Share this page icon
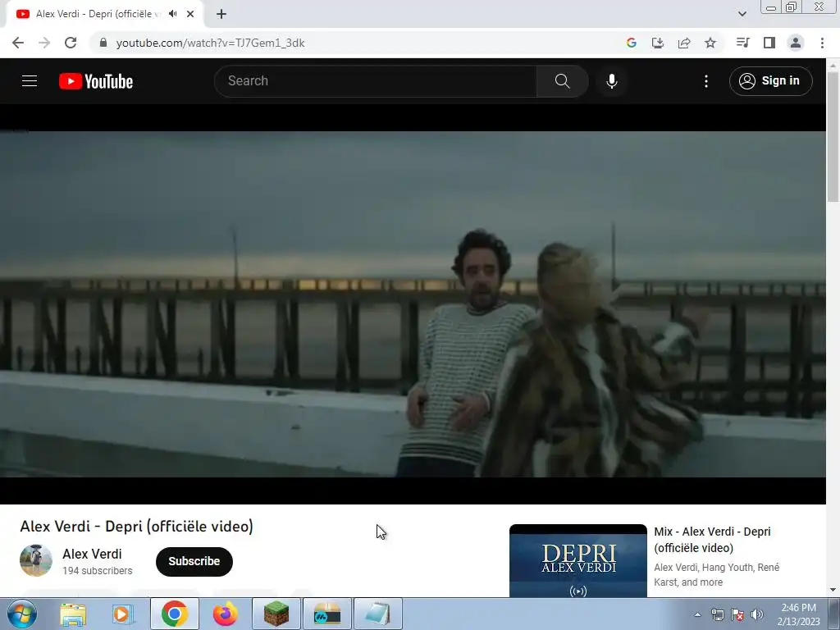The width and height of the screenshot is (840, 630). 683,43
